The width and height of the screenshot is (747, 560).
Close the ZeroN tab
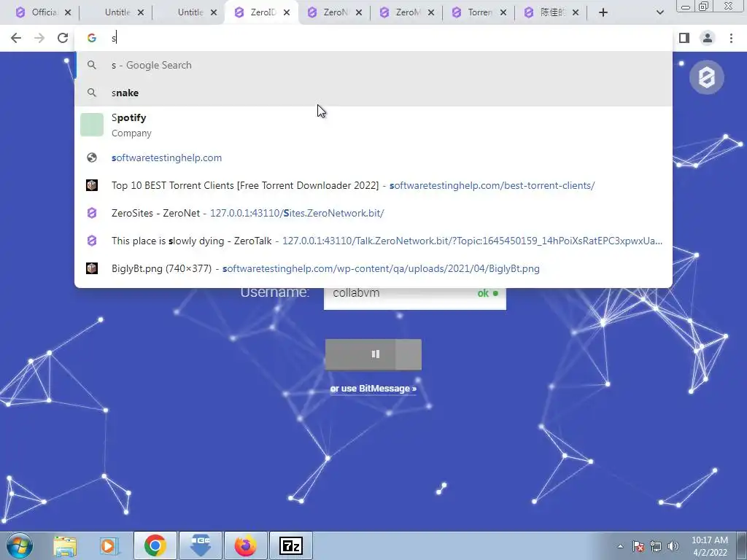(x=359, y=13)
